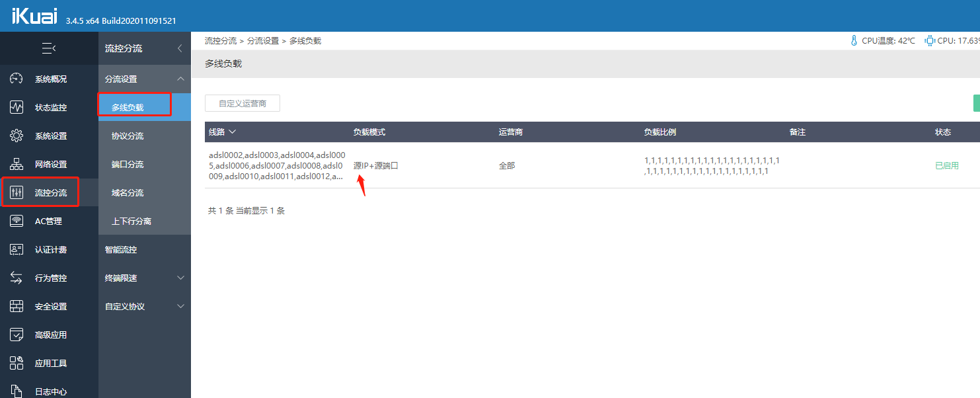980x398 pixels.
Task: Click the version Build202011091521 text
Action: click(121, 20)
